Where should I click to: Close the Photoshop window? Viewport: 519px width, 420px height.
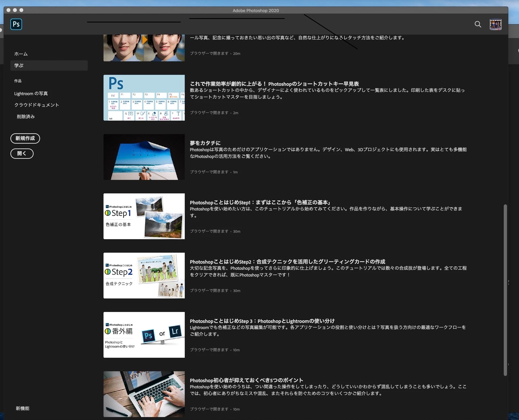[8, 10]
